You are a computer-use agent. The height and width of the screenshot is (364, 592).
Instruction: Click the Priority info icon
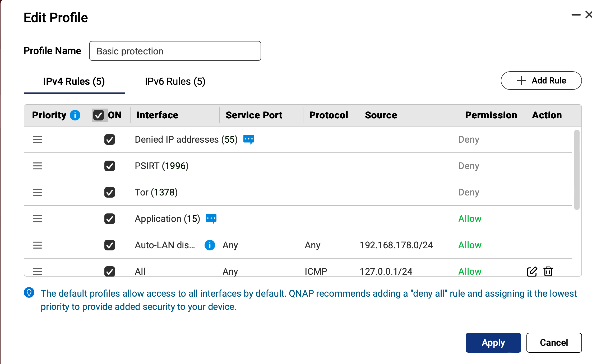75,115
